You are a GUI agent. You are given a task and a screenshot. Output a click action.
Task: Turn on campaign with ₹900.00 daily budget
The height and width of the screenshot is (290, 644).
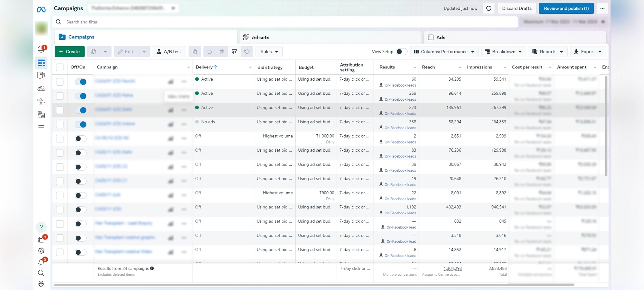point(81,195)
